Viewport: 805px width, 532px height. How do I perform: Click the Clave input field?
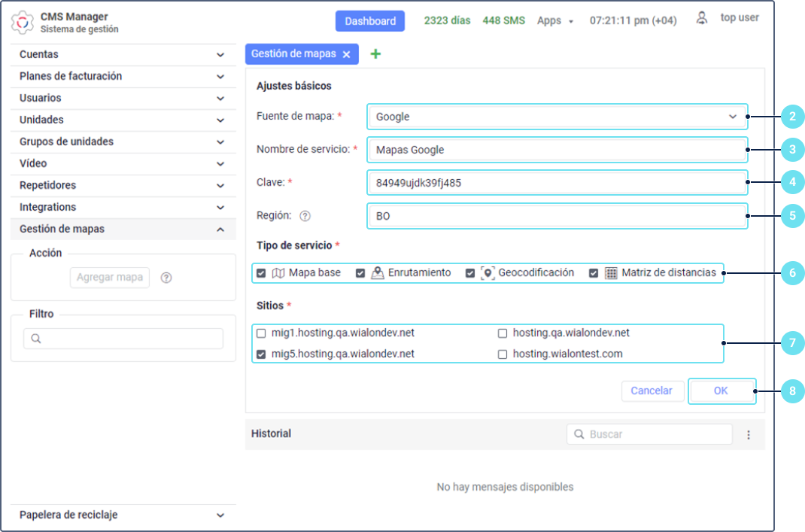pos(557,183)
